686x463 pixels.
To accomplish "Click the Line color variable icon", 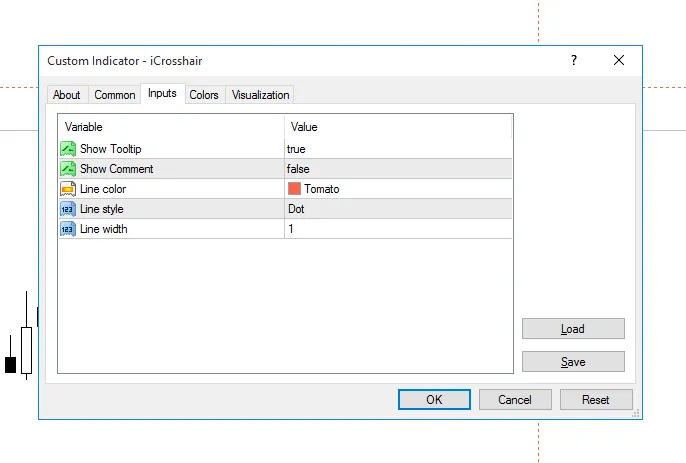I will pyautogui.click(x=68, y=189).
